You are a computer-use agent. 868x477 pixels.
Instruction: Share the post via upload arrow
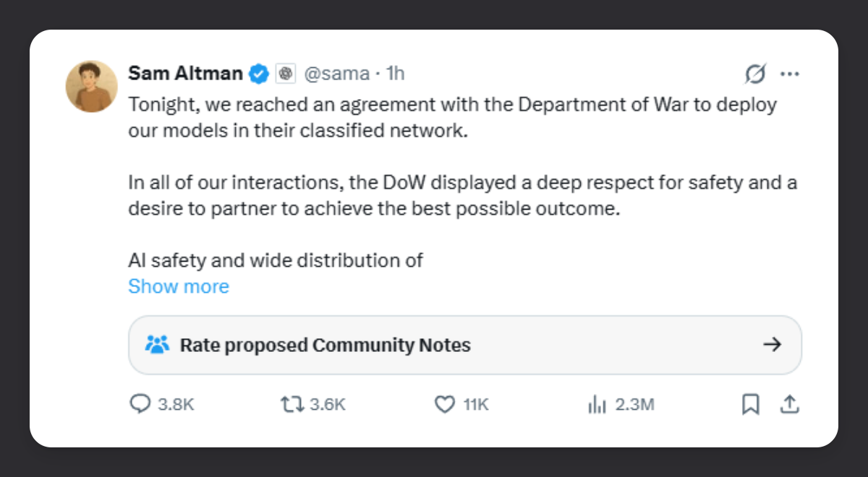(790, 405)
